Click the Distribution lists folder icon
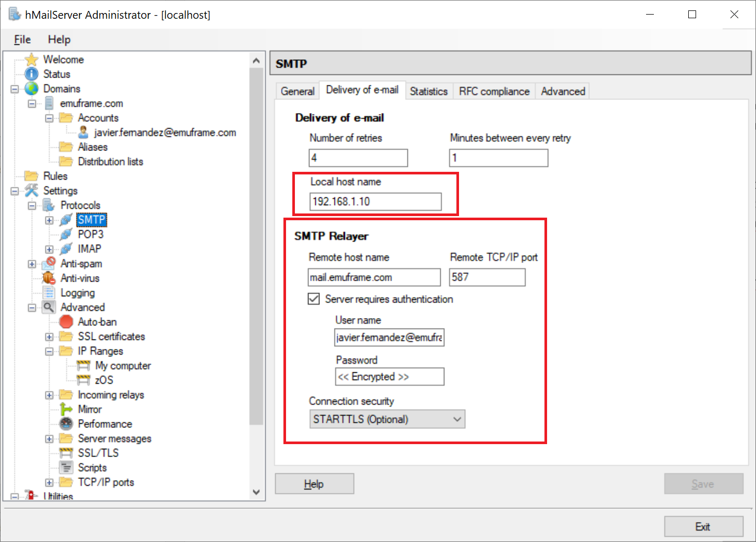The width and height of the screenshot is (756, 542). coord(66,161)
